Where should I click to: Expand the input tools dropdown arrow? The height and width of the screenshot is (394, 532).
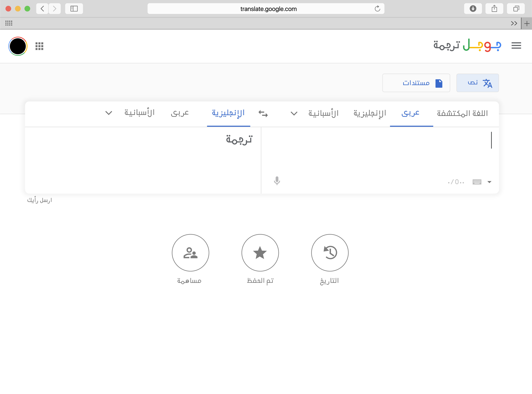(489, 182)
